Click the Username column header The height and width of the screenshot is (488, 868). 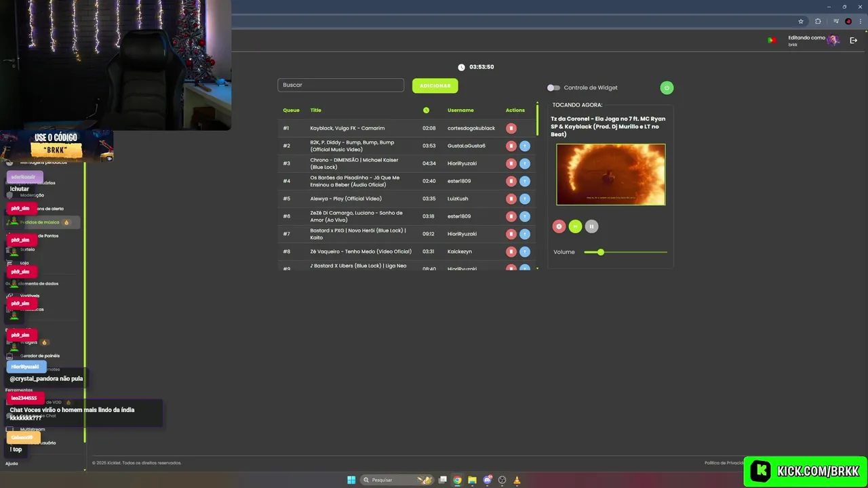[x=460, y=110]
